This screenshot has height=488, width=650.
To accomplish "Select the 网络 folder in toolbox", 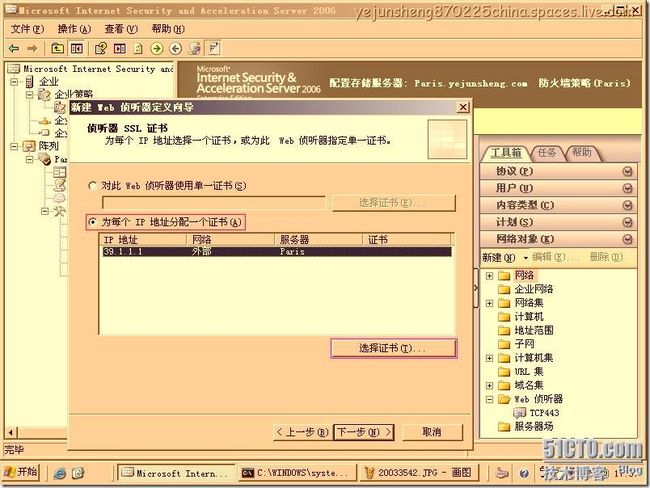I will [524, 275].
